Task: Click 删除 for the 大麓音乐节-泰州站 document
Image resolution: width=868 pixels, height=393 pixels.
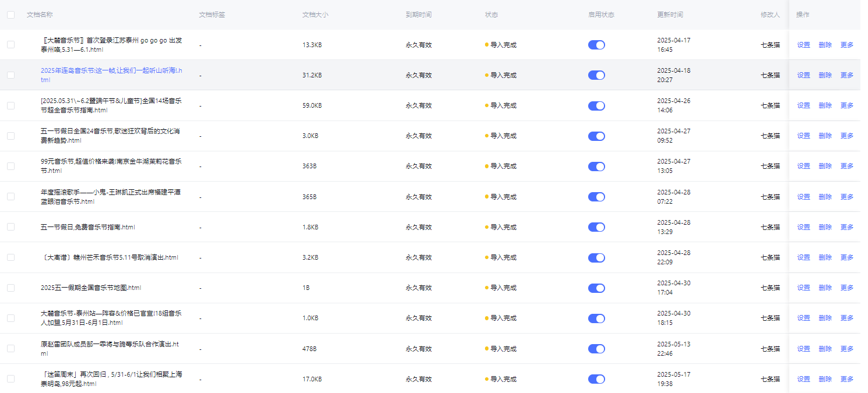Action: (x=825, y=318)
